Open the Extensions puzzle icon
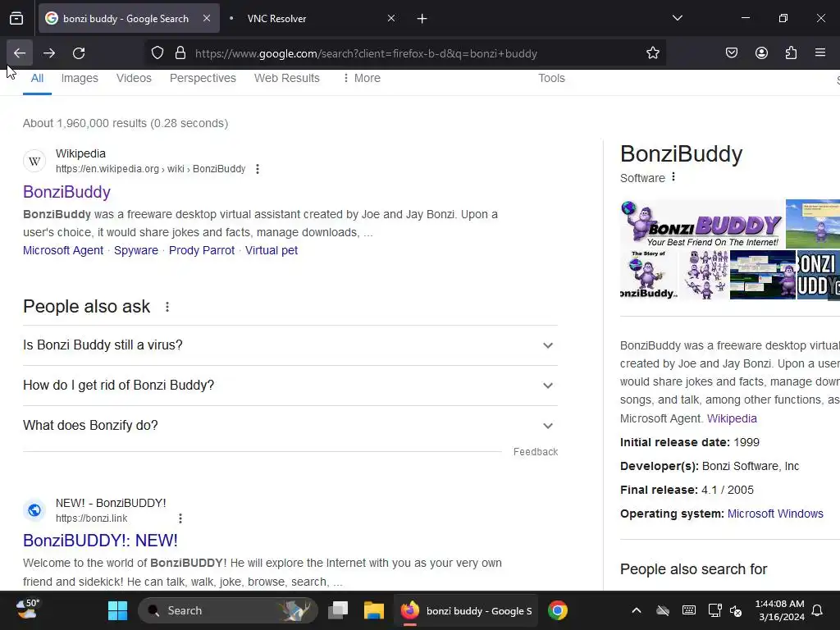The image size is (840, 630). [x=791, y=53]
